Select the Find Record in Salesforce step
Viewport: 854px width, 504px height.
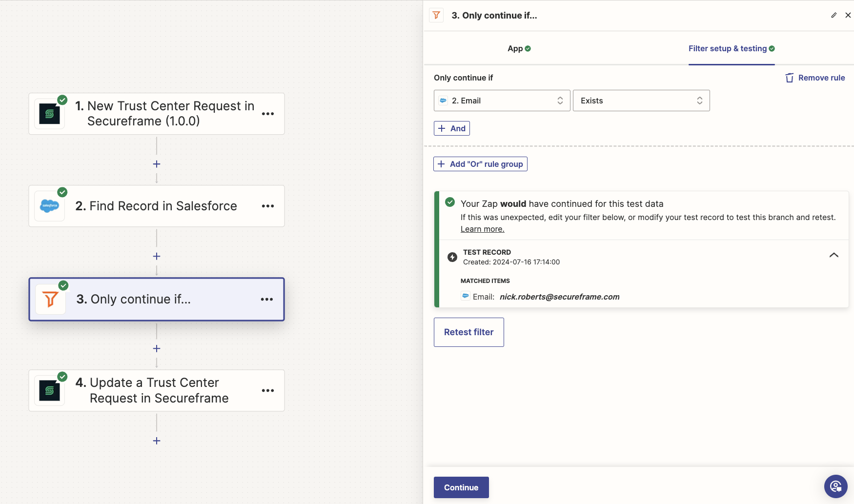tap(157, 206)
